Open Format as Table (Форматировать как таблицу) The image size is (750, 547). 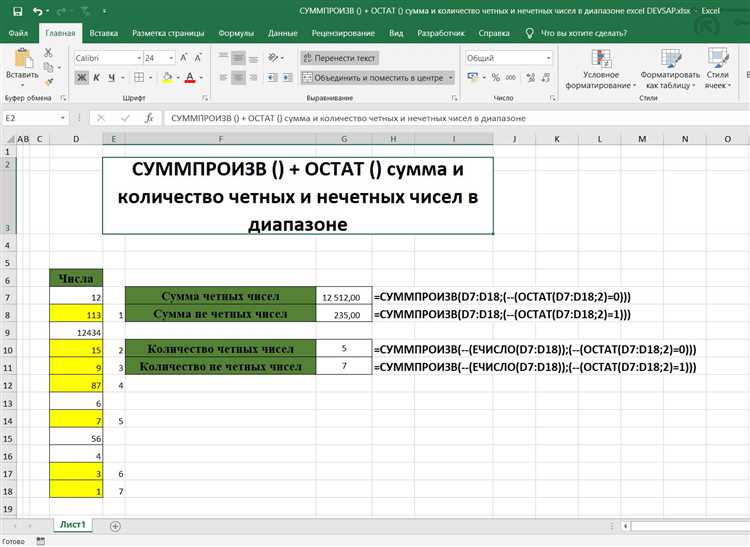click(x=670, y=69)
